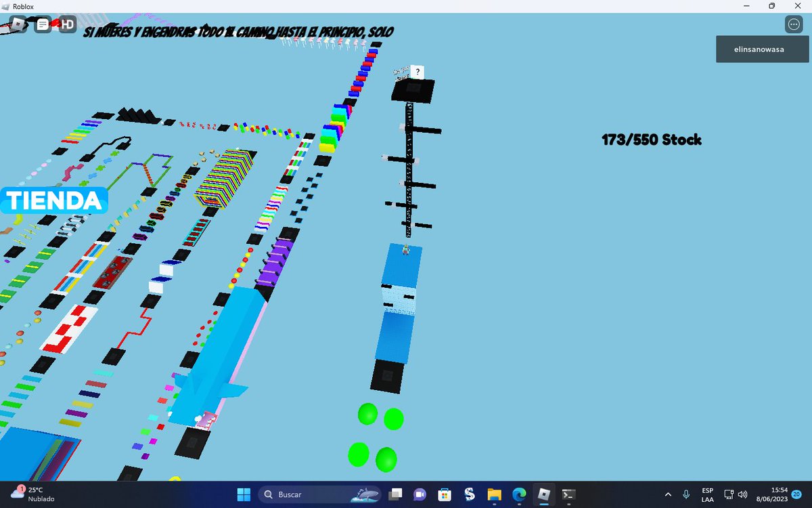Click the Buscar search box
The image size is (812, 508).
click(318, 494)
